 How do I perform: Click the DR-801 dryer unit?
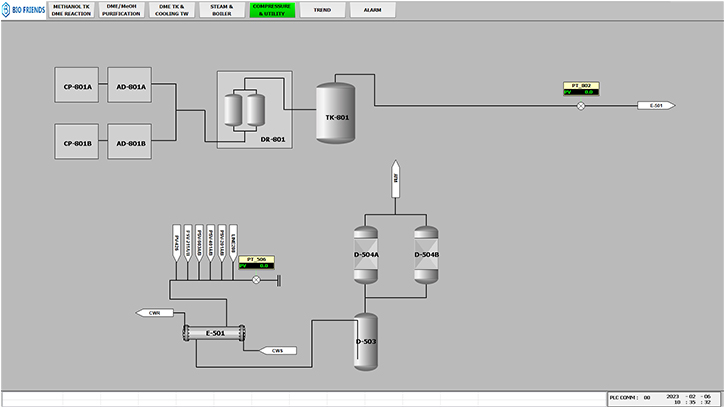(x=255, y=110)
